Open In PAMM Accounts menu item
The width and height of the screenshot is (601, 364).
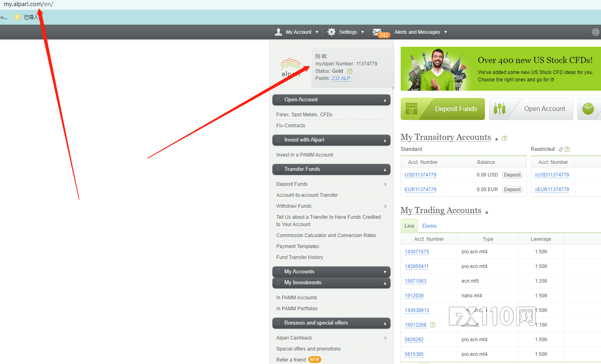pyautogui.click(x=296, y=298)
